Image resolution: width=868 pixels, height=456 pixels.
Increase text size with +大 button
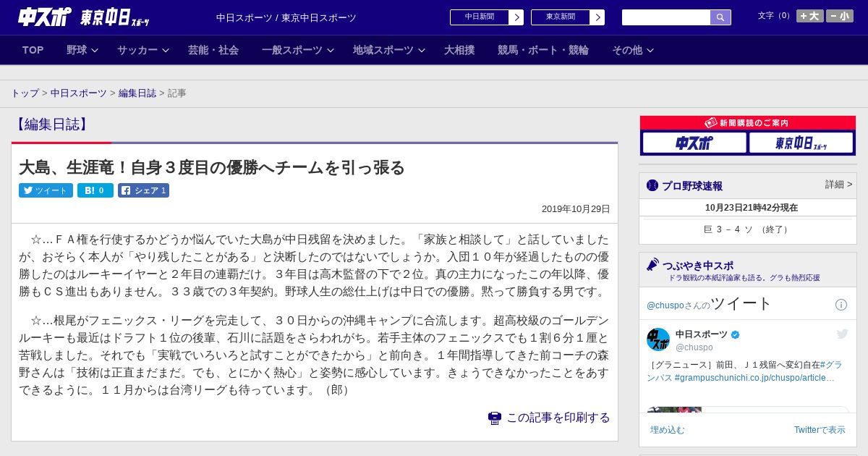[x=809, y=16]
